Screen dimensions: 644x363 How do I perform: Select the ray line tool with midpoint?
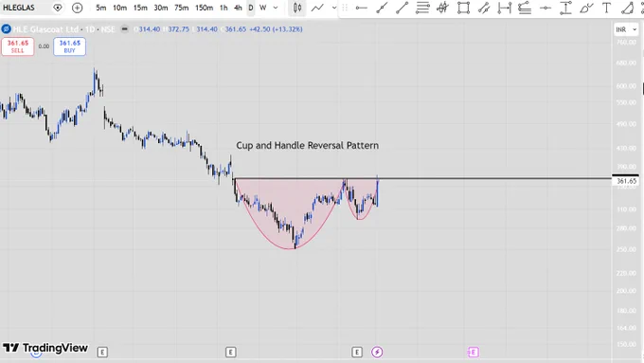(382, 8)
